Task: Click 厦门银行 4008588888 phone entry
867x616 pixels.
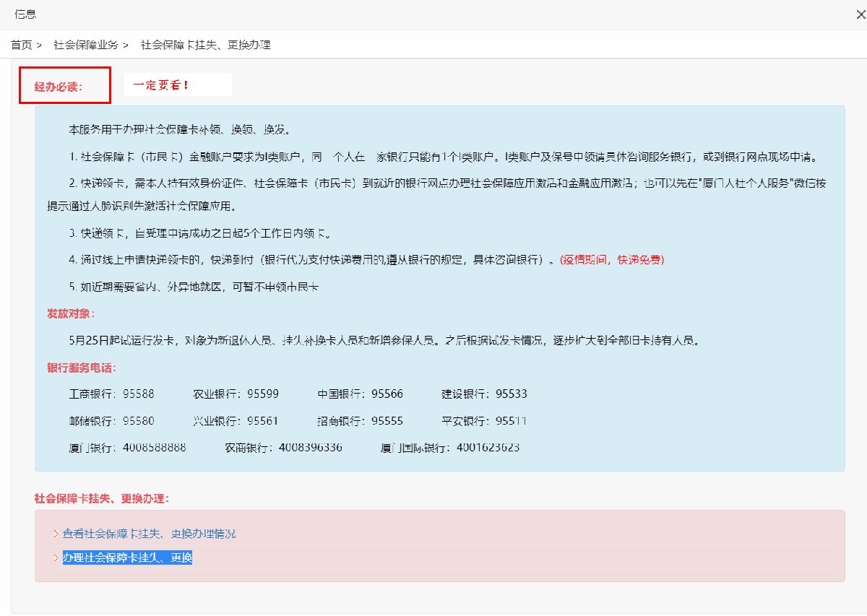Action: pos(127,448)
